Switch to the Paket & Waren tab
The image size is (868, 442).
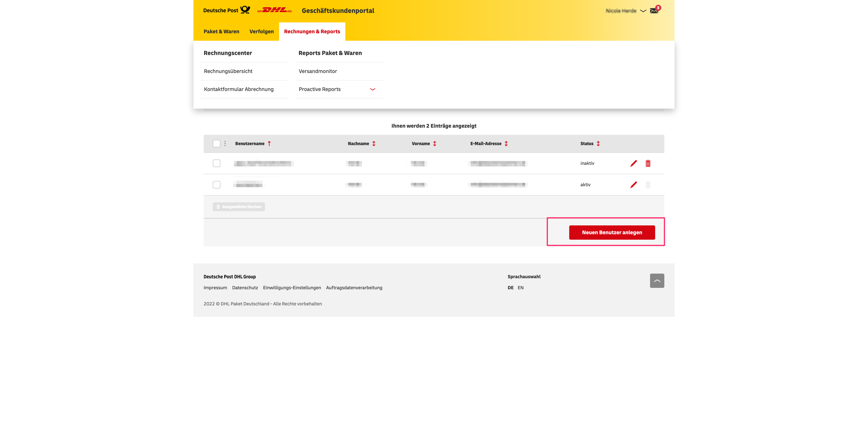[x=221, y=31]
